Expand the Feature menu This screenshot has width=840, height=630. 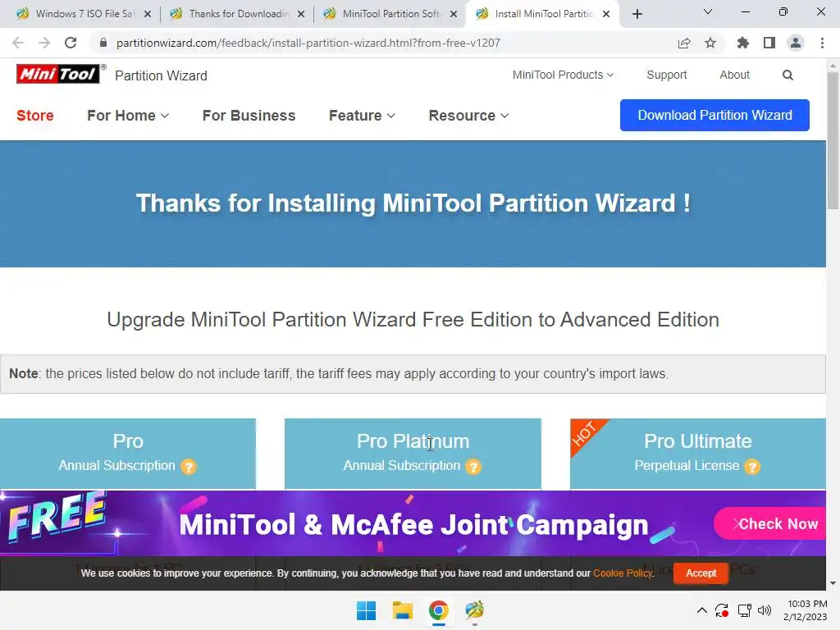tap(362, 116)
